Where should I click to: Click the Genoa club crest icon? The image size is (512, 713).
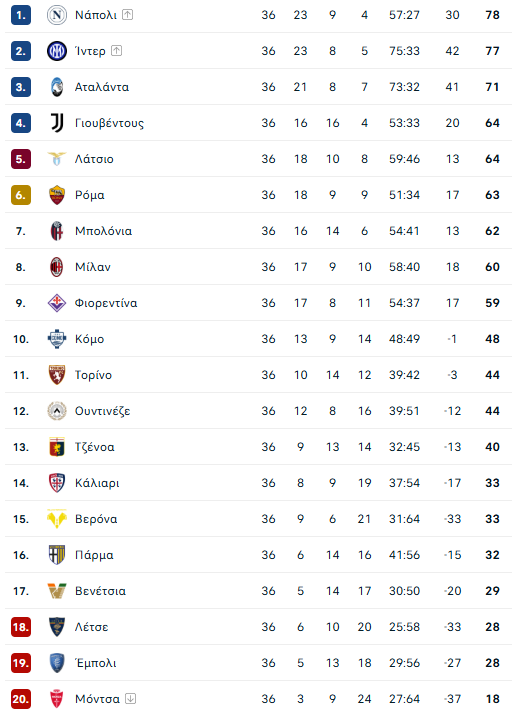[x=57, y=447]
